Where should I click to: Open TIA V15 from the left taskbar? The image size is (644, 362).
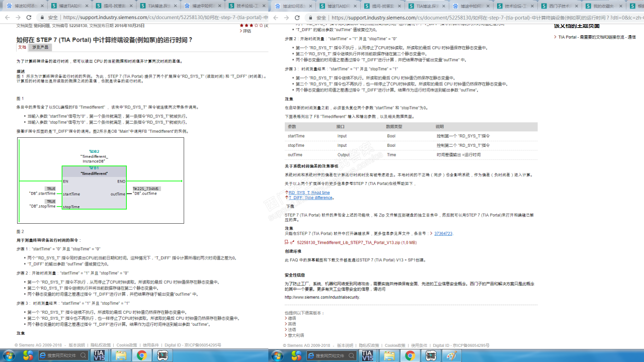(x=99, y=355)
